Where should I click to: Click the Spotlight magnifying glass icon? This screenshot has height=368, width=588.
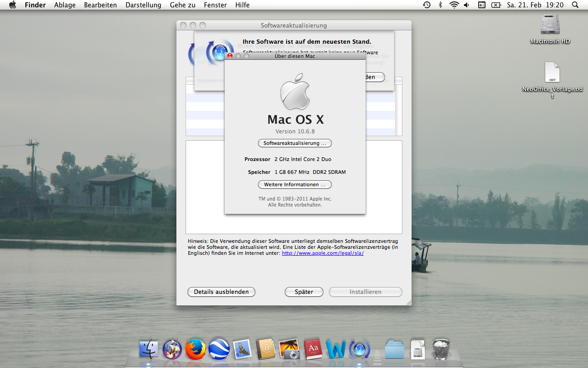pyautogui.click(x=575, y=5)
